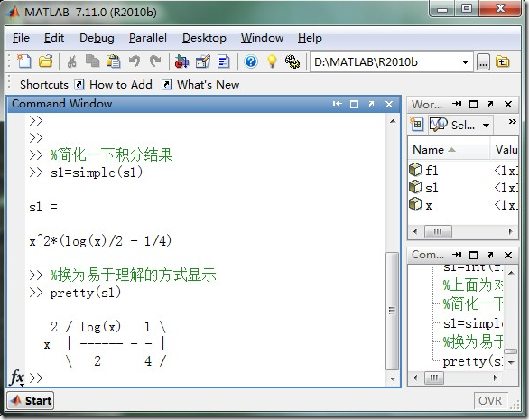Viewport: 529px width, 420px height.
Task: Minimize the Command Window panel
Action: 337,104
